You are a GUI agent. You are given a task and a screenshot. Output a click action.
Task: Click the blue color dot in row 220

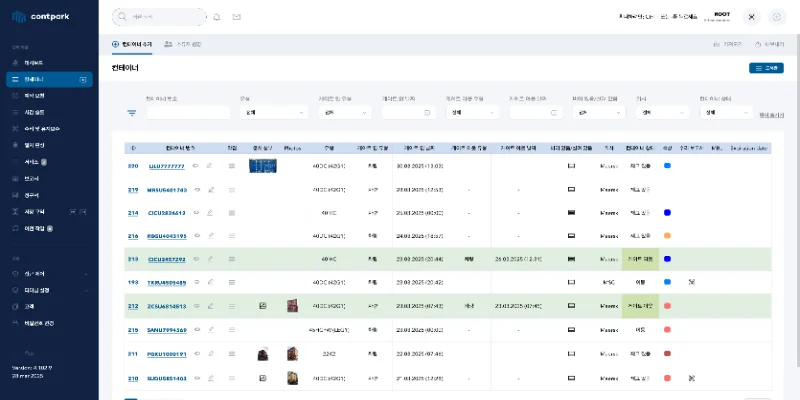point(667,166)
